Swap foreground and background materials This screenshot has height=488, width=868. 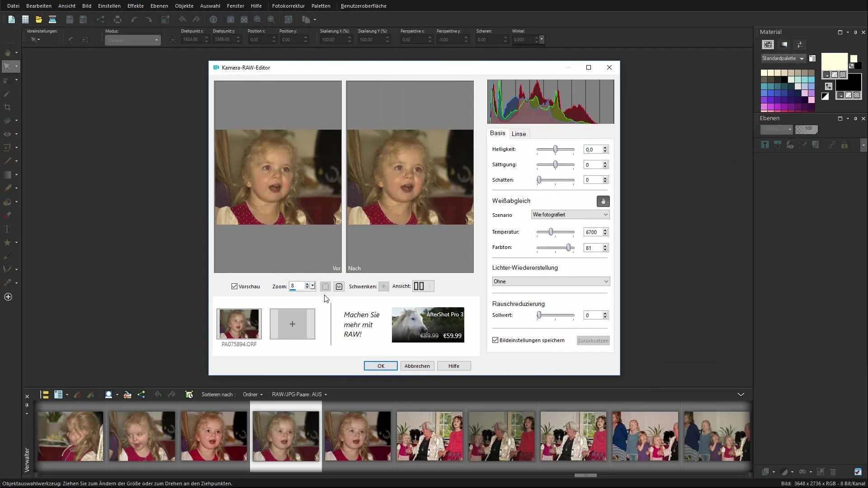tap(829, 86)
